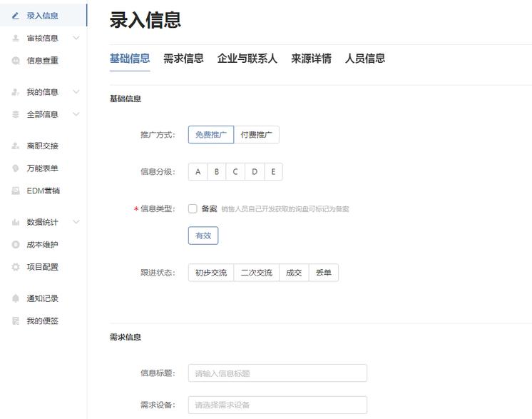Screen dimensions: 532x419
Task: Expand the 数据统计 submenu chevron
Action: 76,222
